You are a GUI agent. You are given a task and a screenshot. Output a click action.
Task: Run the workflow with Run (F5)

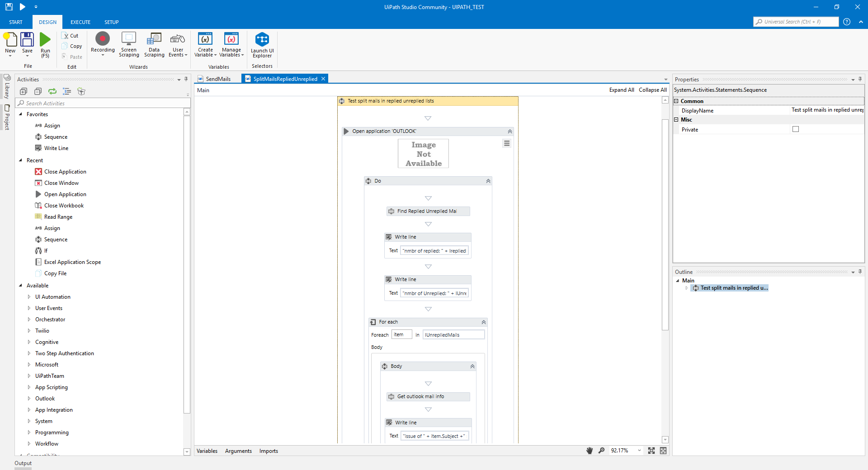(x=45, y=40)
